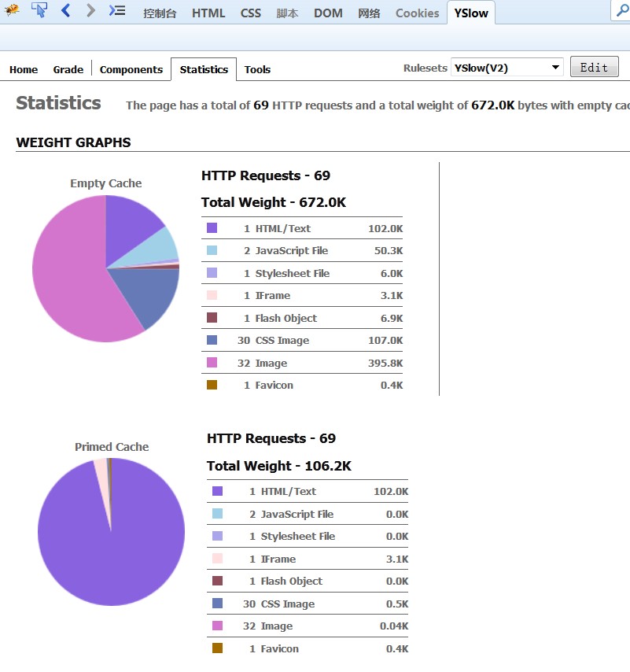The height and width of the screenshot is (672, 630).
Task: Click the forward arrow in Firebug toolbar
Action: click(90, 11)
